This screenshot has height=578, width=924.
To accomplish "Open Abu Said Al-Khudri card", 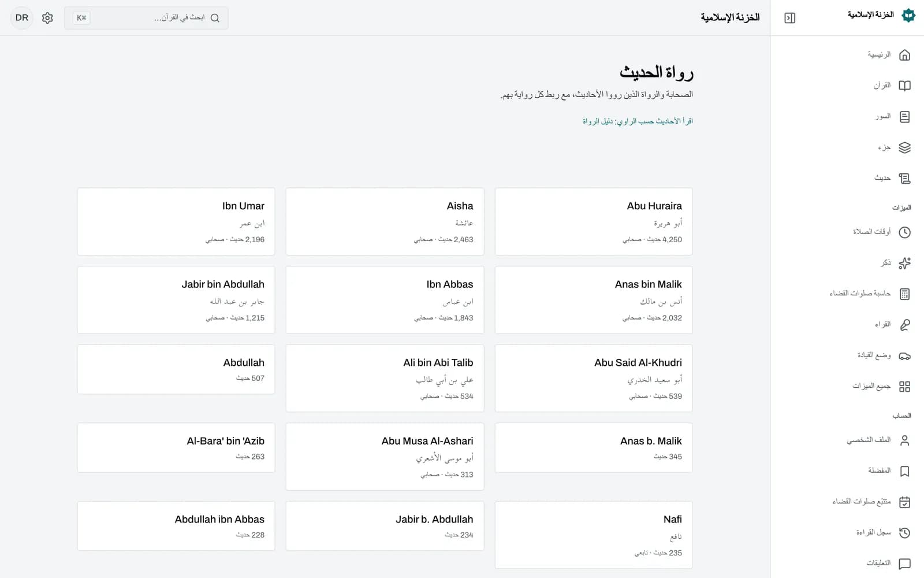I will 594,378.
